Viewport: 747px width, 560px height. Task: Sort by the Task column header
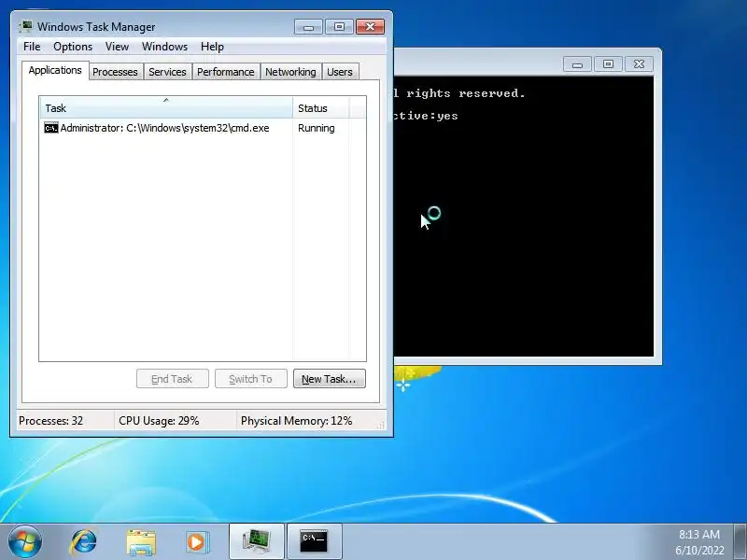(166, 108)
